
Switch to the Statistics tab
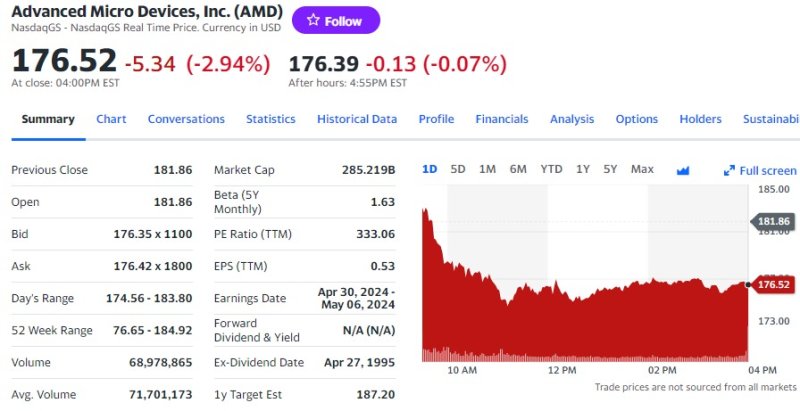coord(271,119)
